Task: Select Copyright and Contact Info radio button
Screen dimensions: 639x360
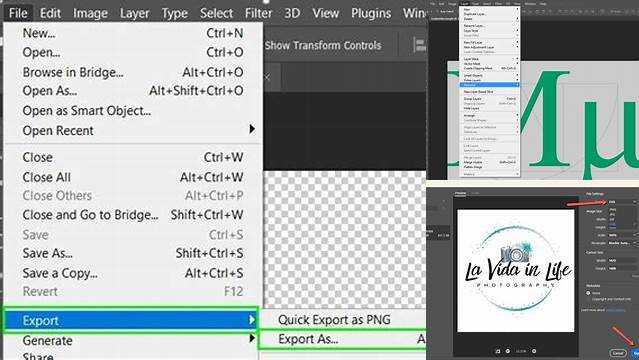Action: coord(588,299)
